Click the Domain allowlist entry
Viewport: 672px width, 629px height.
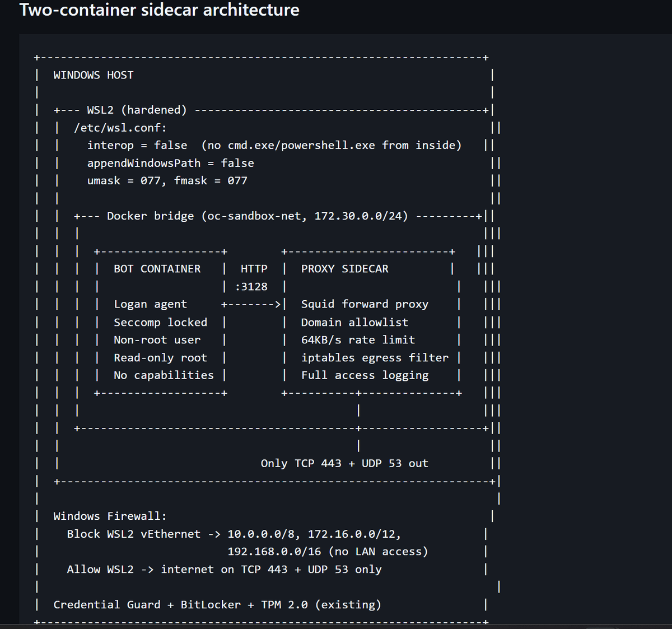click(x=354, y=322)
